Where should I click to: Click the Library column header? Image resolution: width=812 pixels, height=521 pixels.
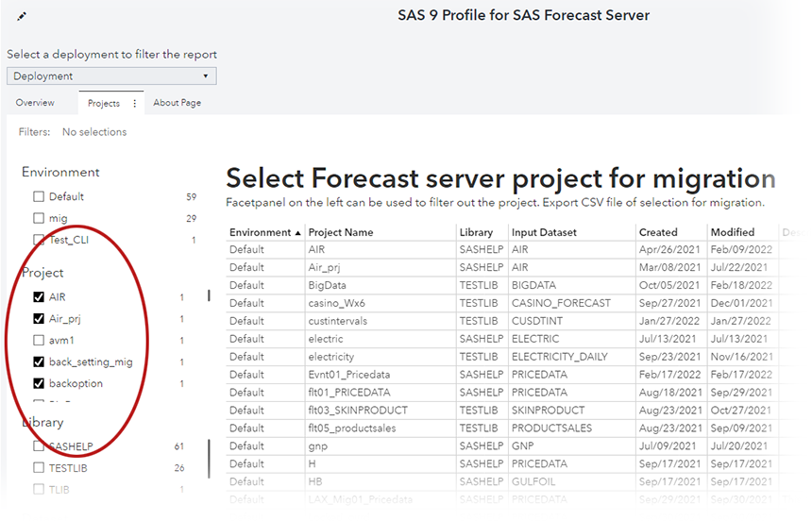pos(476,232)
